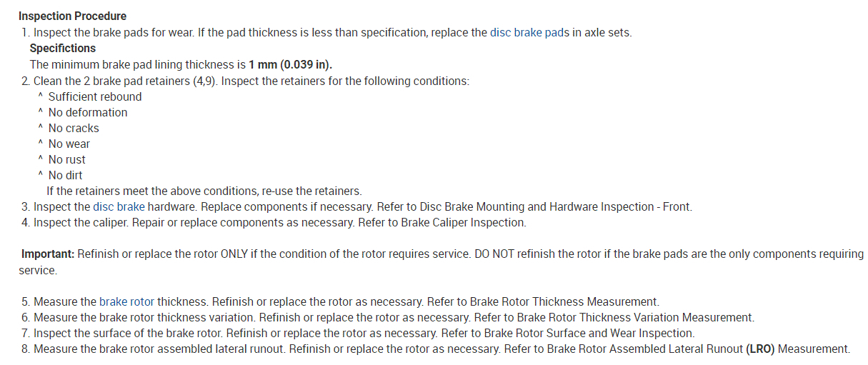The width and height of the screenshot is (868, 365).
Task: Click "Brake Rotor Surface and Wear Inspection" reference
Action: pos(588,333)
